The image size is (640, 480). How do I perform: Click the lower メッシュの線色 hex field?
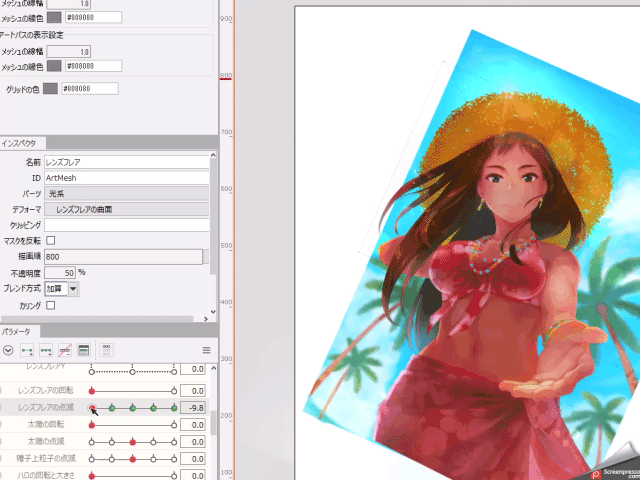(x=93, y=66)
